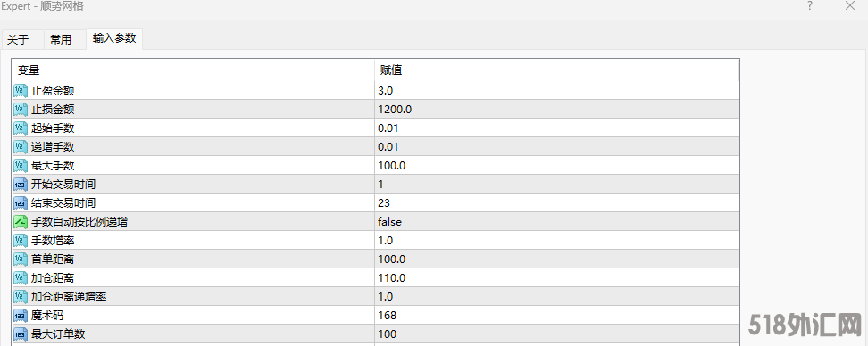Viewport: 868px width, 346px height.
Task: Click the icon next to 最大订单数
Action: pos(21,334)
